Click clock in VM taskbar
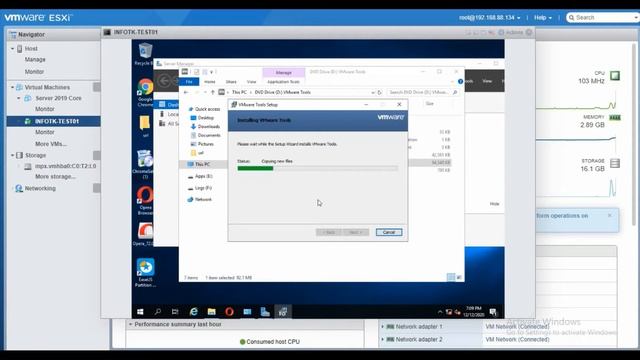The height and width of the screenshot is (360, 640). (x=473, y=312)
